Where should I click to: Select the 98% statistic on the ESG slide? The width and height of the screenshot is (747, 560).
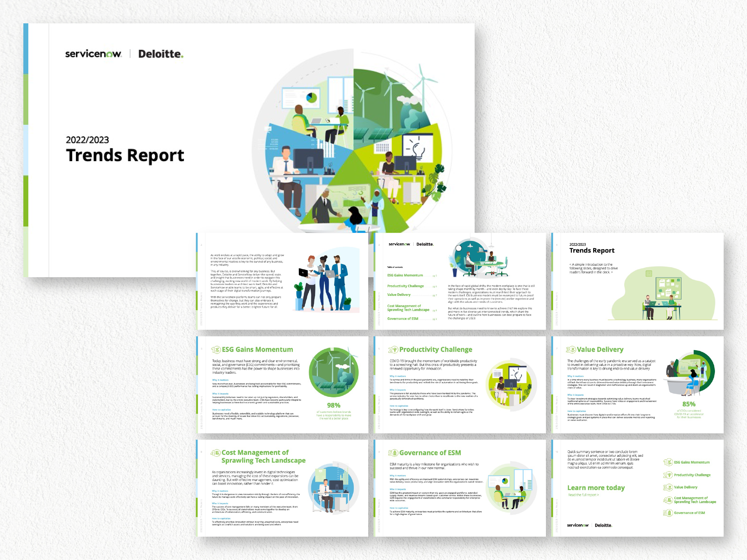(333, 405)
